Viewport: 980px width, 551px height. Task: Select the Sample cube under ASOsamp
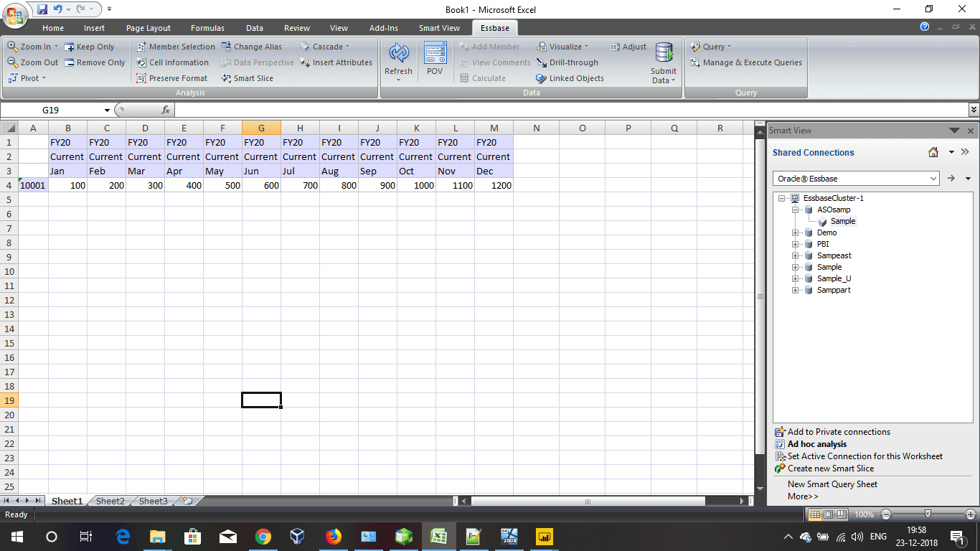pyautogui.click(x=842, y=221)
